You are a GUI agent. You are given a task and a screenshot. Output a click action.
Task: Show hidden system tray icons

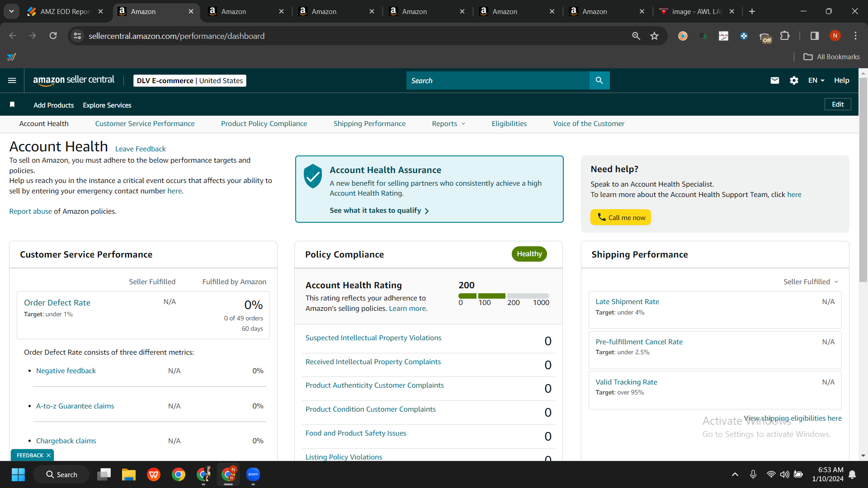pos(735,474)
